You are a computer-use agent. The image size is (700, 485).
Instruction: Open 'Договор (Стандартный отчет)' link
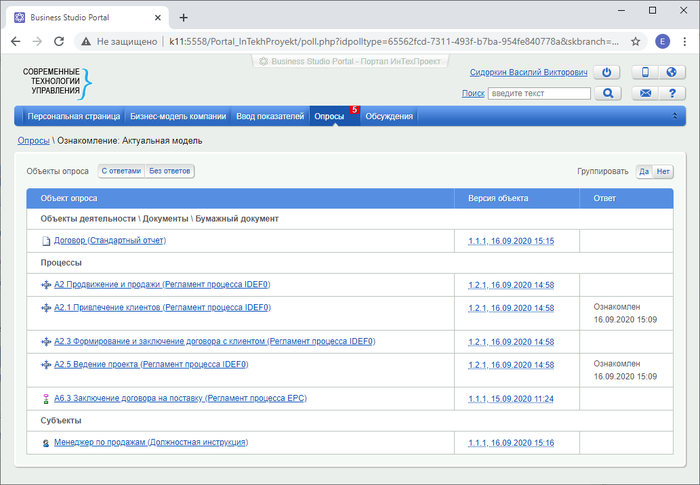click(x=109, y=240)
